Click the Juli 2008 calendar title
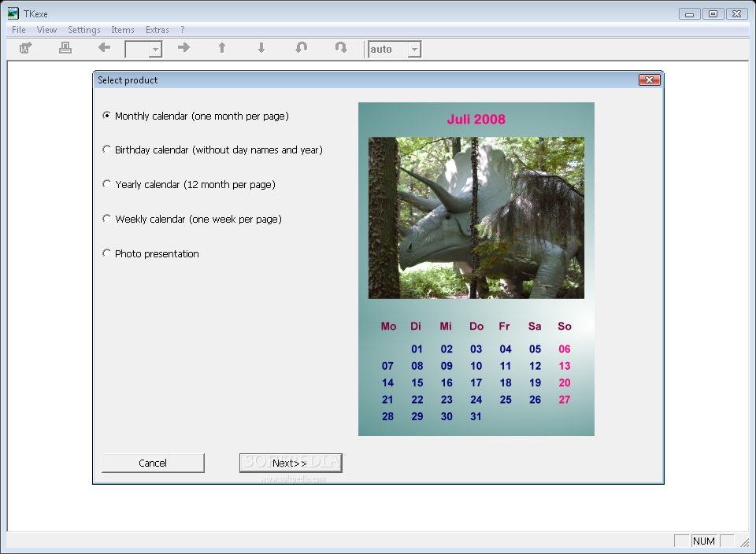 pyautogui.click(x=476, y=119)
